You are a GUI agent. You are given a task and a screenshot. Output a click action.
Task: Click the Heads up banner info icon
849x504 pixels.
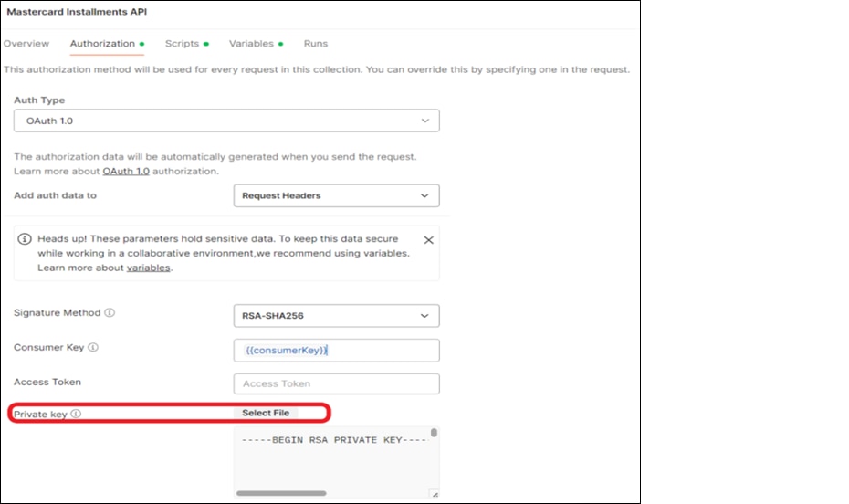tap(26, 239)
